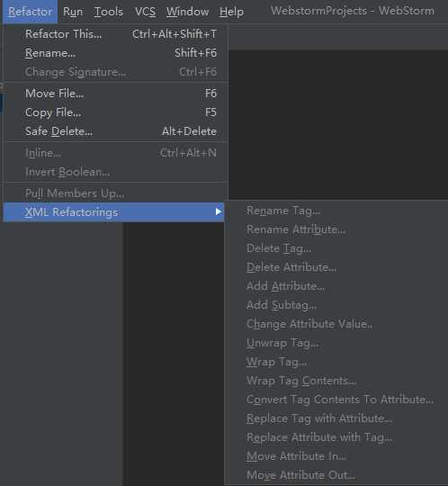Pick Copy File… menu item

click(x=121, y=112)
